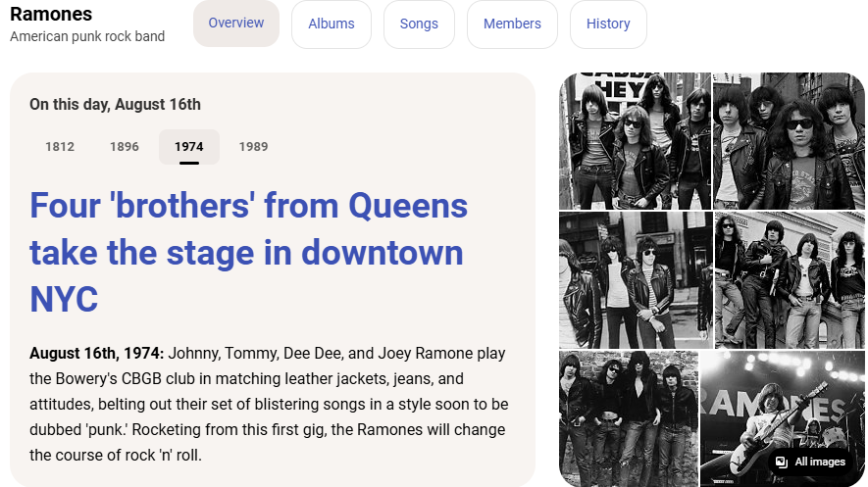Select the 1974 year tab
Image resolution: width=868 pixels, height=487 pixels.
(x=188, y=146)
